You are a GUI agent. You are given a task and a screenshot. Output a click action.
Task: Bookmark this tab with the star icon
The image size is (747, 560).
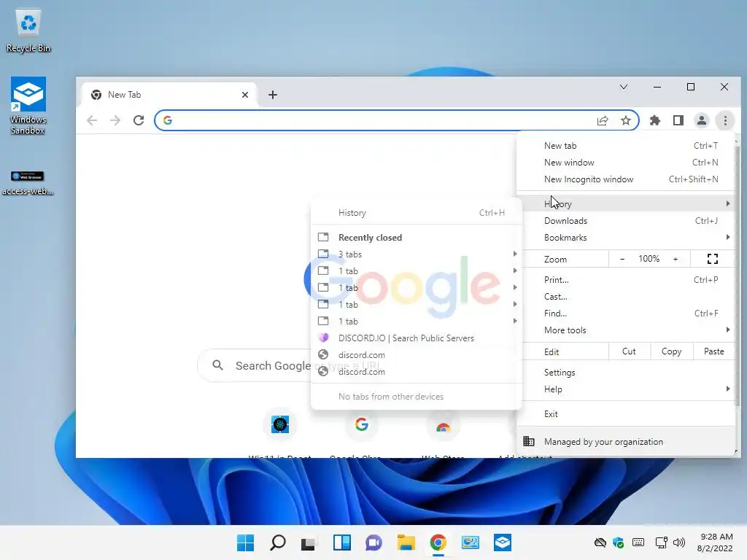pyautogui.click(x=625, y=120)
